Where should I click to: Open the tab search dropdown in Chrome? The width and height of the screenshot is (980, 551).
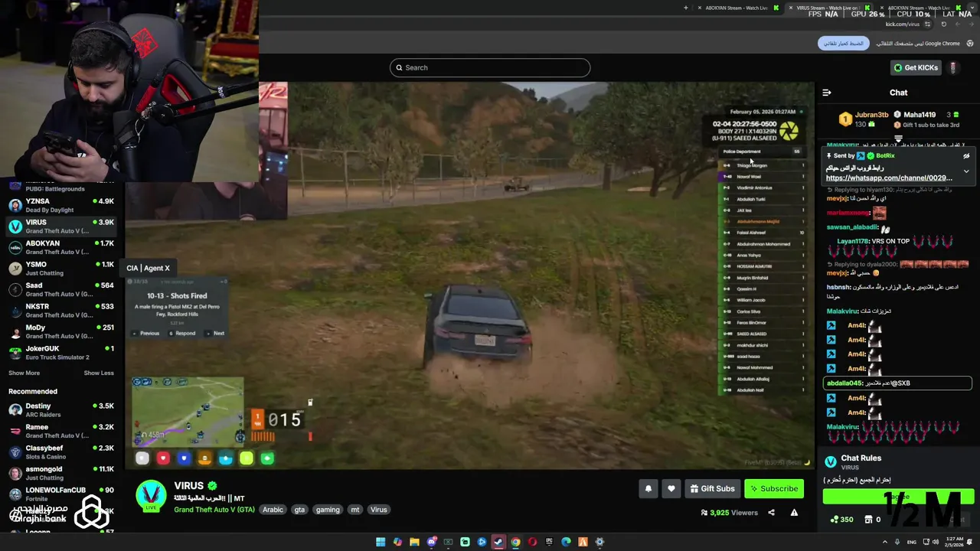pyautogui.click(x=972, y=8)
